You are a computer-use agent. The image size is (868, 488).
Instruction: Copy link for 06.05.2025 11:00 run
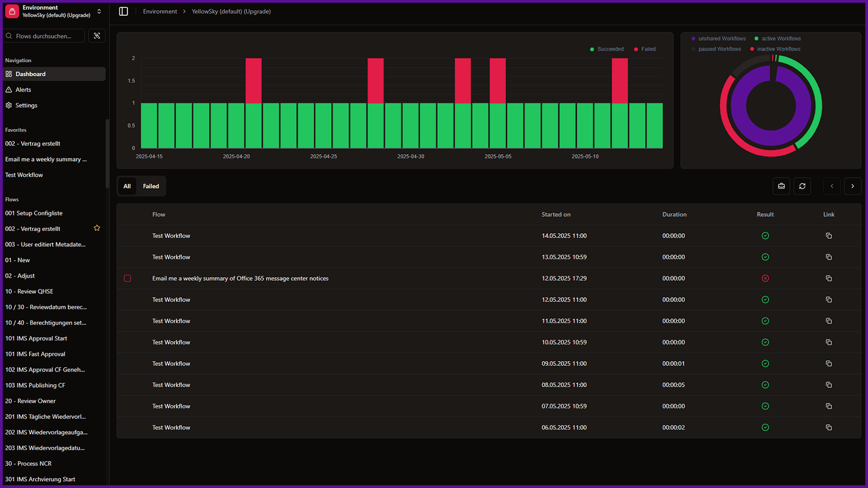[828, 427]
